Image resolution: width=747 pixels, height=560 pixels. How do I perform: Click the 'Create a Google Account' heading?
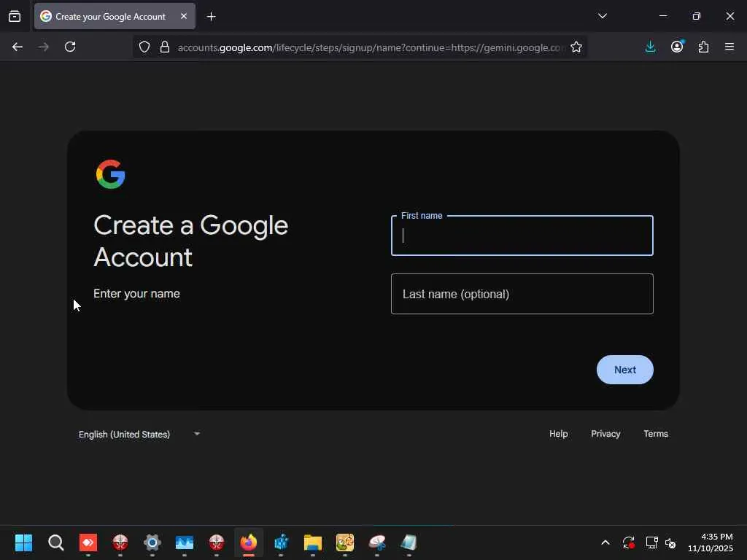coord(191,241)
